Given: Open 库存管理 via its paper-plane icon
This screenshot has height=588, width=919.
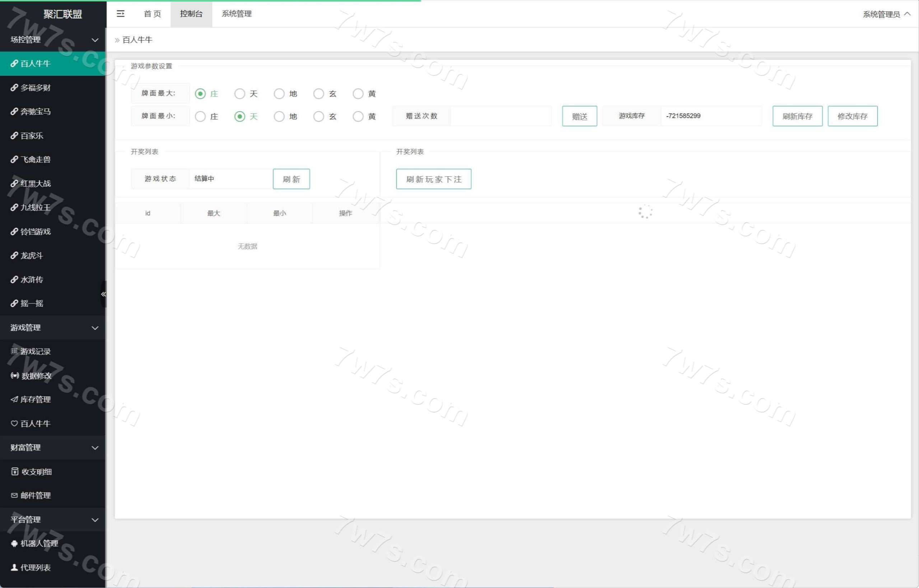Looking at the screenshot, I should coord(14,400).
